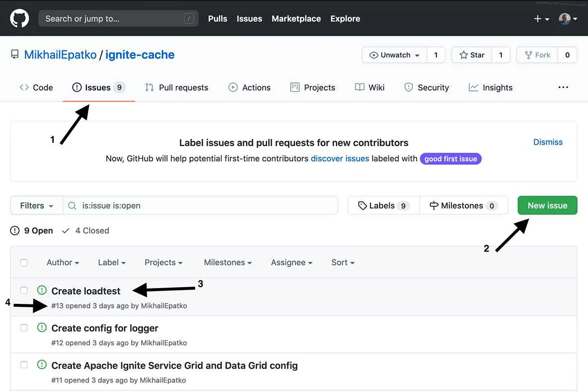
Task: Select the Actions play icon
Action: 233,87
